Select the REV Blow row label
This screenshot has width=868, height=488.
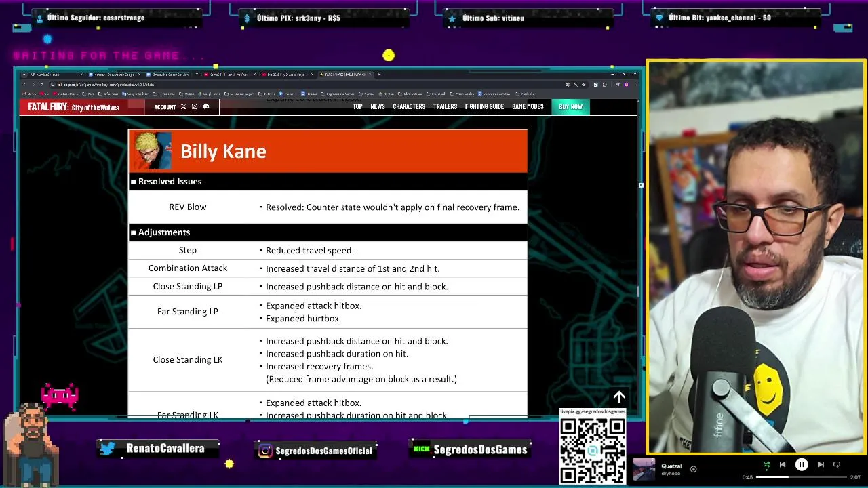188,207
